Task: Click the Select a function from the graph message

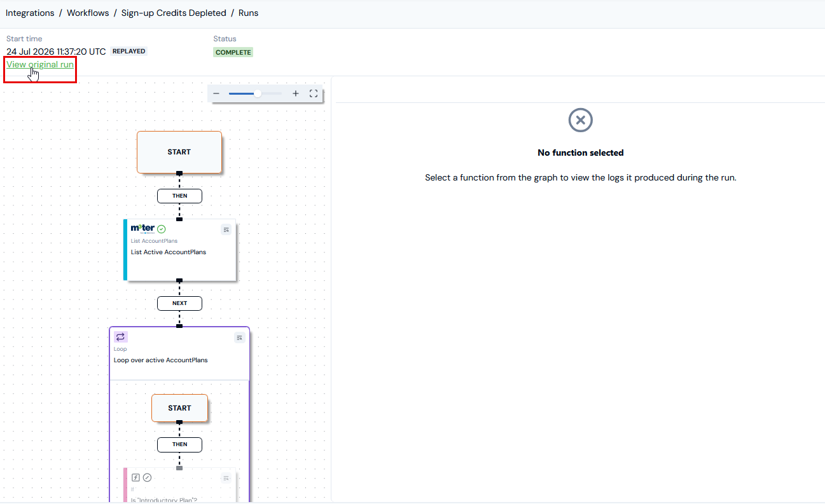Action: [581, 177]
